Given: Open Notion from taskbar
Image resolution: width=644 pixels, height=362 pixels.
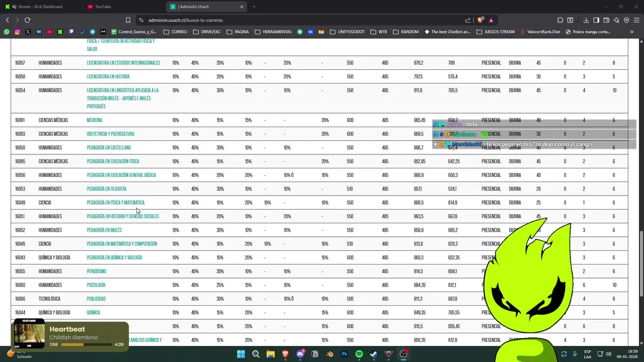Looking at the screenshot, I should [315, 354].
